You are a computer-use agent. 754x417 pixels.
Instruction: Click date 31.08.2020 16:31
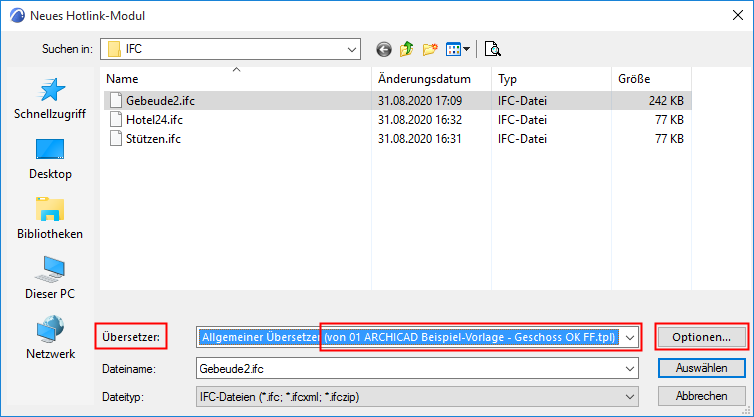[420, 139]
